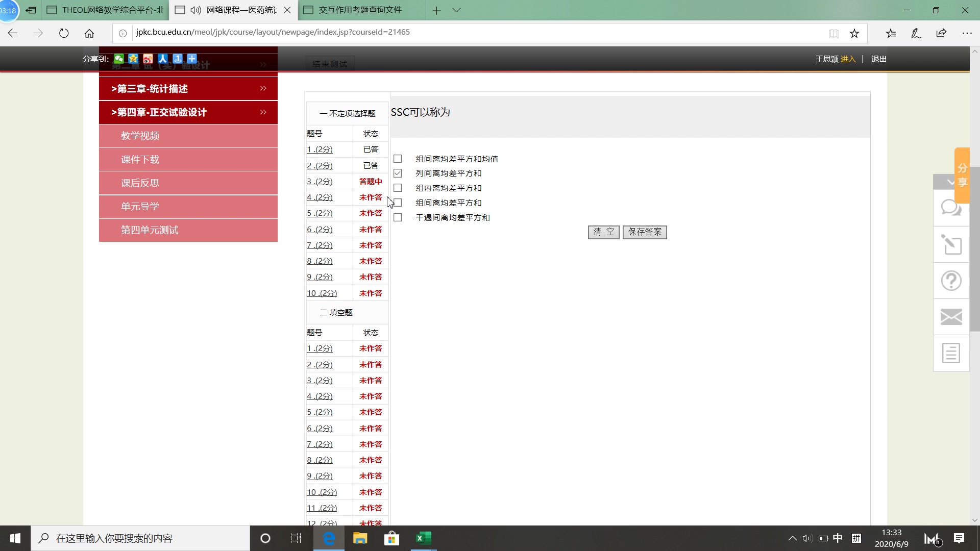Open File Explorer from taskbar

click(x=360, y=538)
